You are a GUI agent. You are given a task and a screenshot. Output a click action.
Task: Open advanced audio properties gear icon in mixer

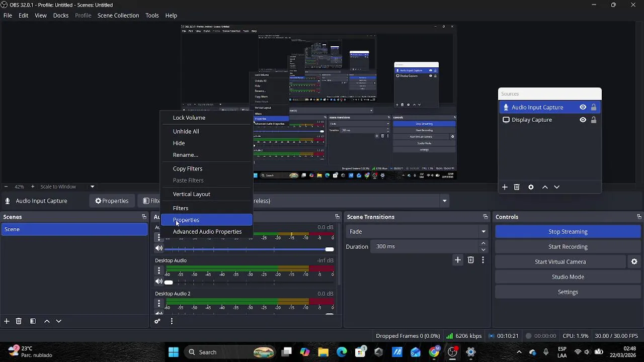click(157, 321)
